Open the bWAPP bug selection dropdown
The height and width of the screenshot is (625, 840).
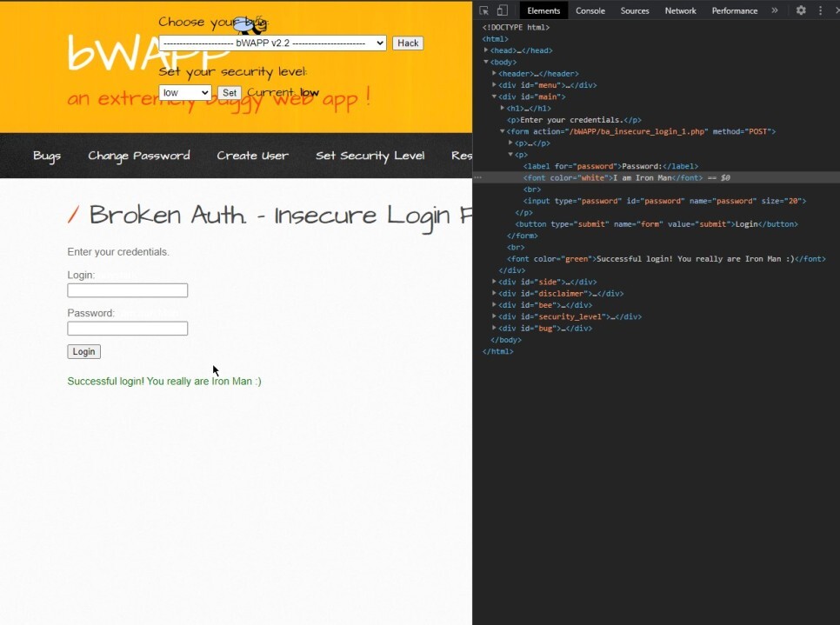tap(272, 43)
